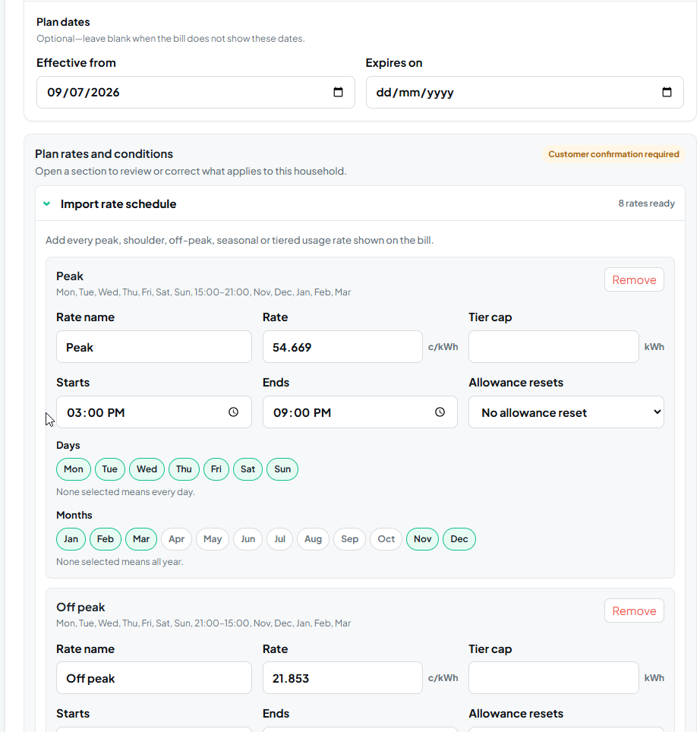Screen dimensions: 700x732
Task: Click the Peak rate value 54.669 field
Action: click(x=342, y=347)
